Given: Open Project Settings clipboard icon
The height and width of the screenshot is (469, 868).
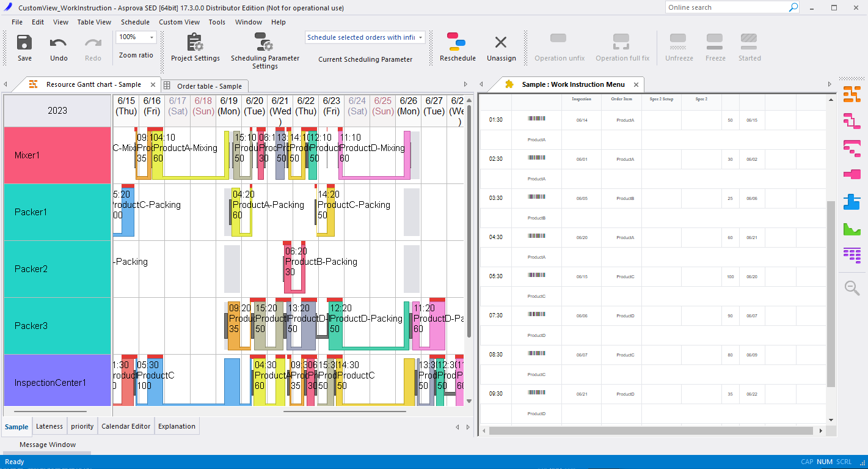Looking at the screenshot, I should 195,43.
